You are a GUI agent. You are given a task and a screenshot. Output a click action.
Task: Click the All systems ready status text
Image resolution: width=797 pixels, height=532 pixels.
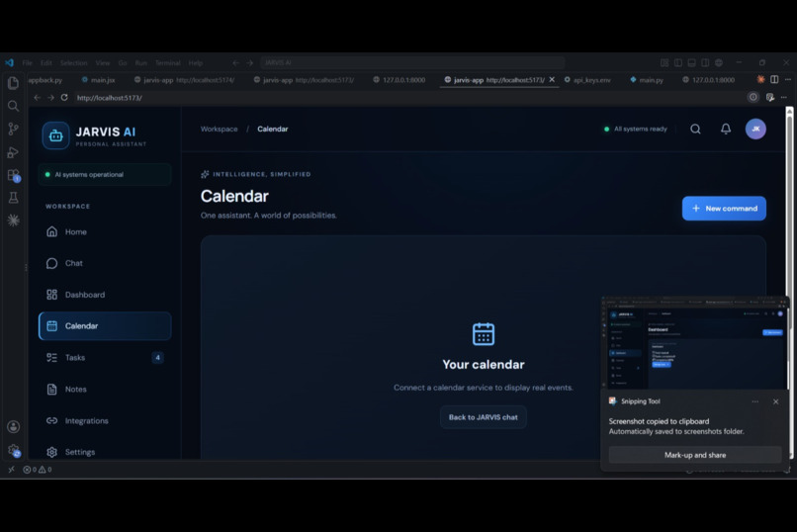(641, 130)
